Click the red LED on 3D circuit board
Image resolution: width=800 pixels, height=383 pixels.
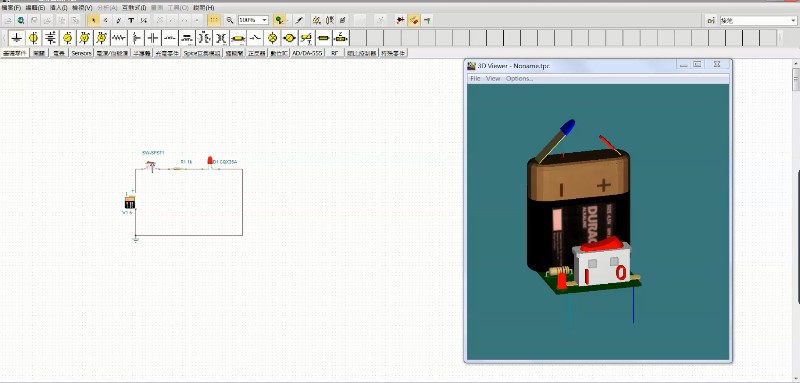pos(562,281)
